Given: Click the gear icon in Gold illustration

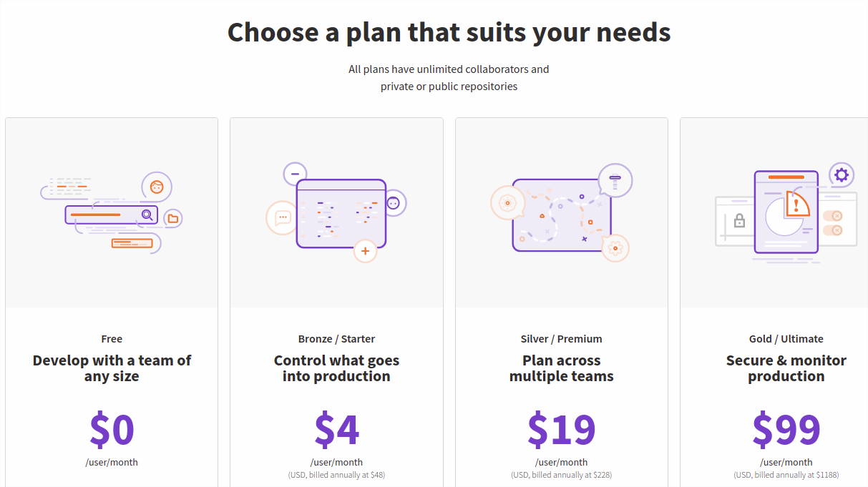Looking at the screenshot, I should pos(842,174).
